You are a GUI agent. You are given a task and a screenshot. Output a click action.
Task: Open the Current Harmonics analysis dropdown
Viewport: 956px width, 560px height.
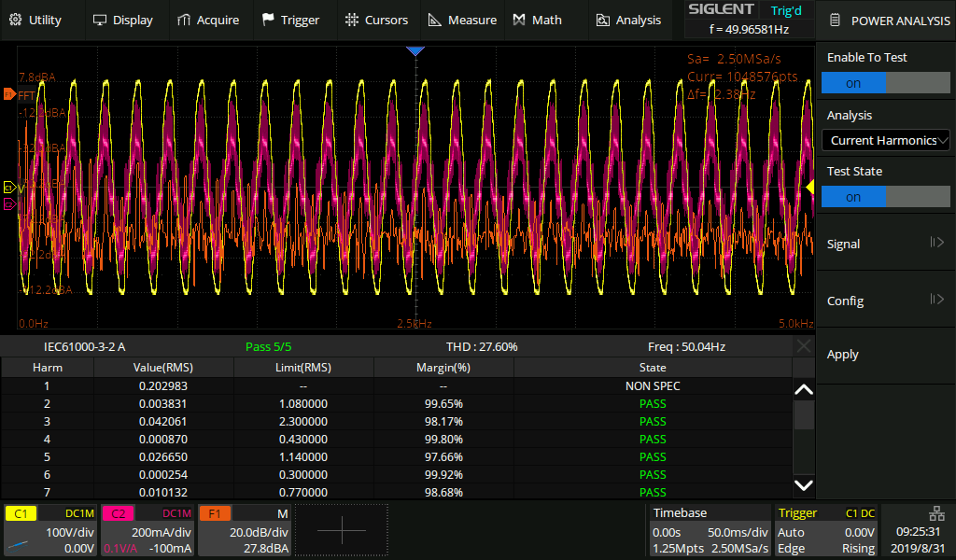pyautogui.click(x=885, y=140)
